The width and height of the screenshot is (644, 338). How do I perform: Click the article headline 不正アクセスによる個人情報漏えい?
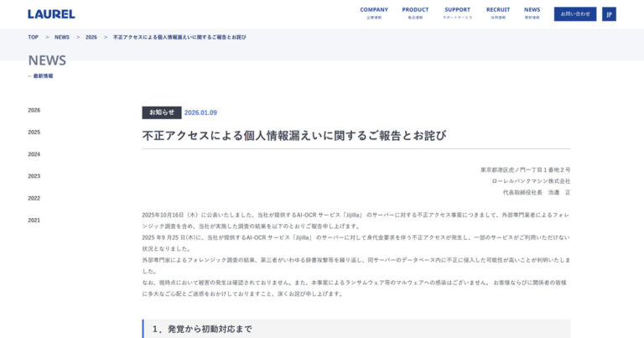pos(294,135)
